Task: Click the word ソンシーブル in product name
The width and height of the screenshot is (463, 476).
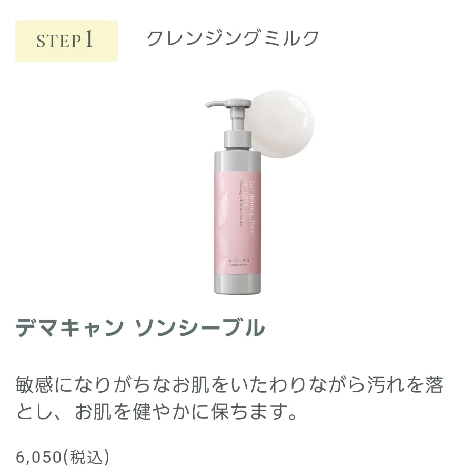Action: 200,328
